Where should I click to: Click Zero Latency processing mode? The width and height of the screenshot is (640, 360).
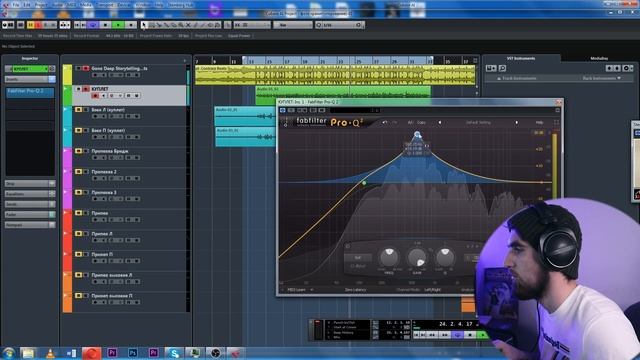[x=356, y=290]
